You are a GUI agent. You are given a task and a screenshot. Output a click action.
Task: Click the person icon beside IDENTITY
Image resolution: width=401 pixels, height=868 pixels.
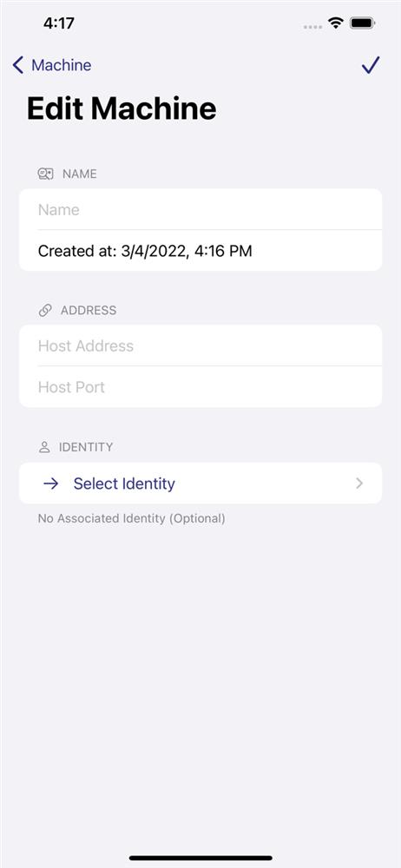[x=44, y=447]
